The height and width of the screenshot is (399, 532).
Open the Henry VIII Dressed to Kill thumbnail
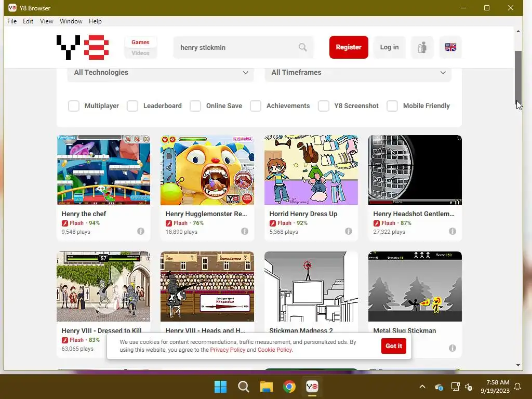[x=103, y=286]
